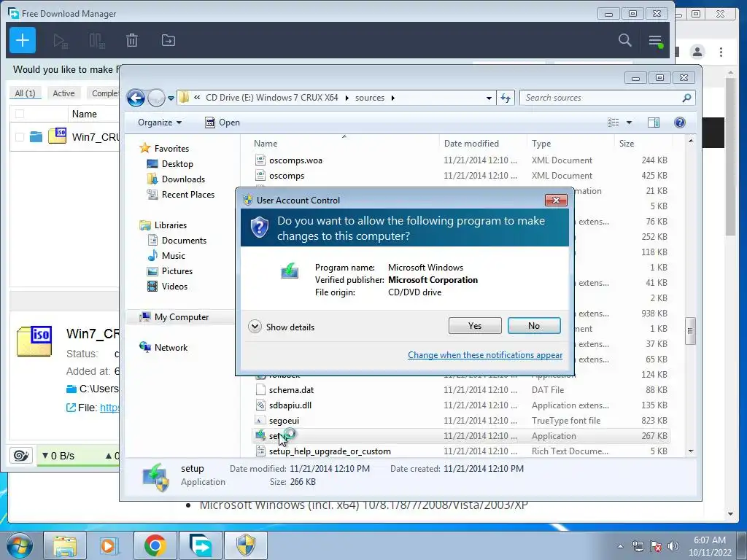
Task: Open the Free Download Manager hamburger menu
Action: [656, 41]
